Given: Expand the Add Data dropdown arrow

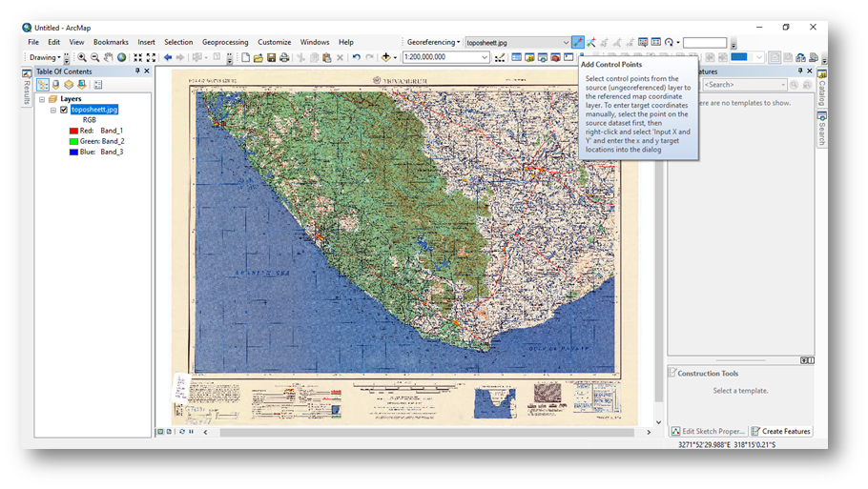Looking at the screenshot, I should point(395,57).
